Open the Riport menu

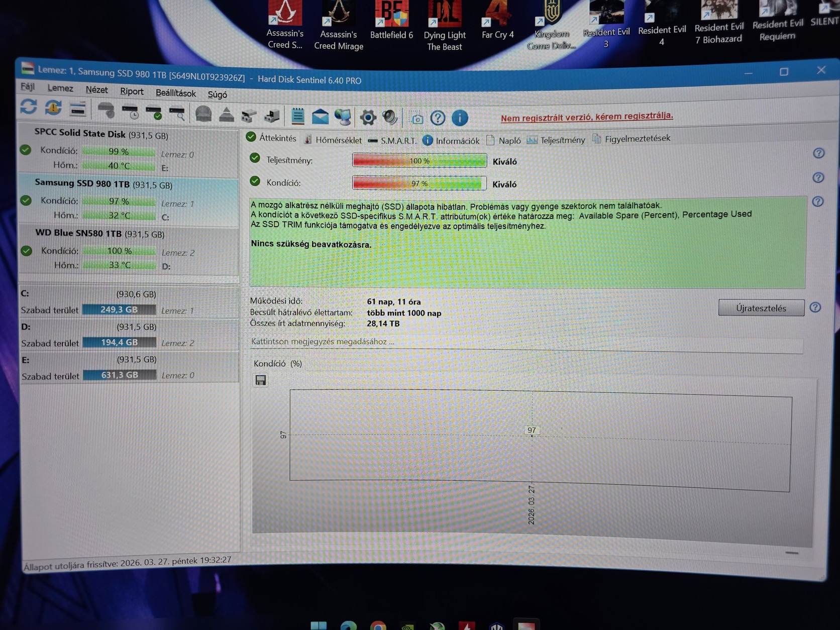pyautogui.click(x=132, y=91)
